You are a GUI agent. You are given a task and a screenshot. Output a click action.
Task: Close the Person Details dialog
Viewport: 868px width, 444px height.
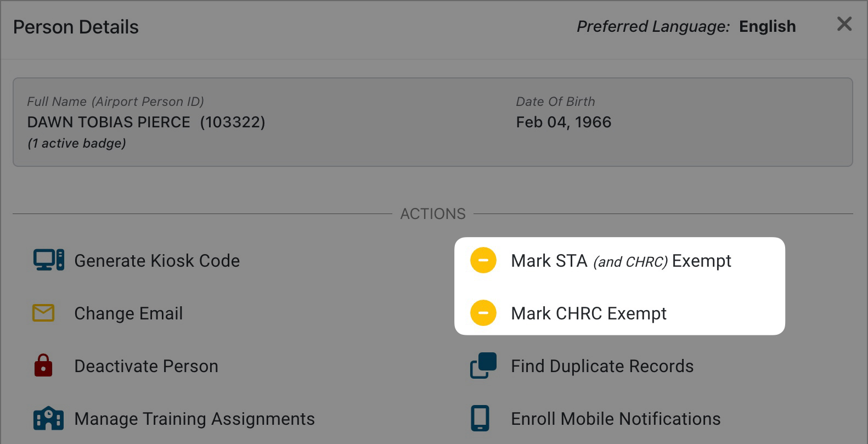[844, 24]
